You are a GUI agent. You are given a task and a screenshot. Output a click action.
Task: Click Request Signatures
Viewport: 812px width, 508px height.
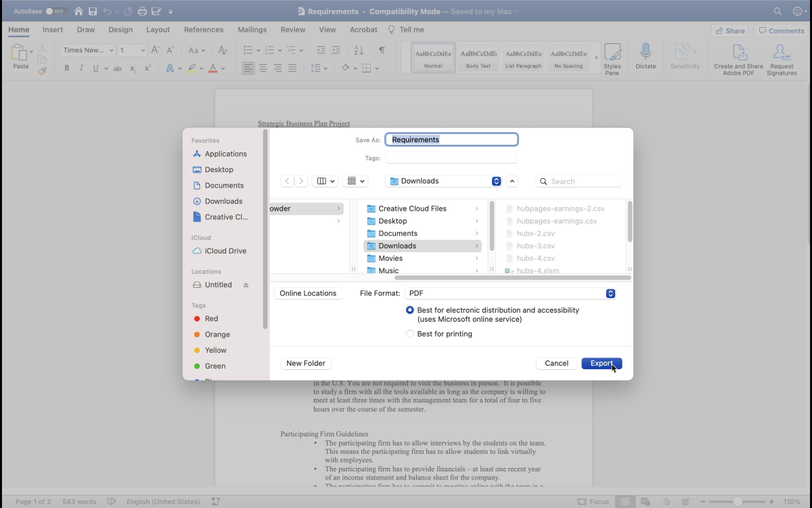pyautogui.click(x=782, y=58)
